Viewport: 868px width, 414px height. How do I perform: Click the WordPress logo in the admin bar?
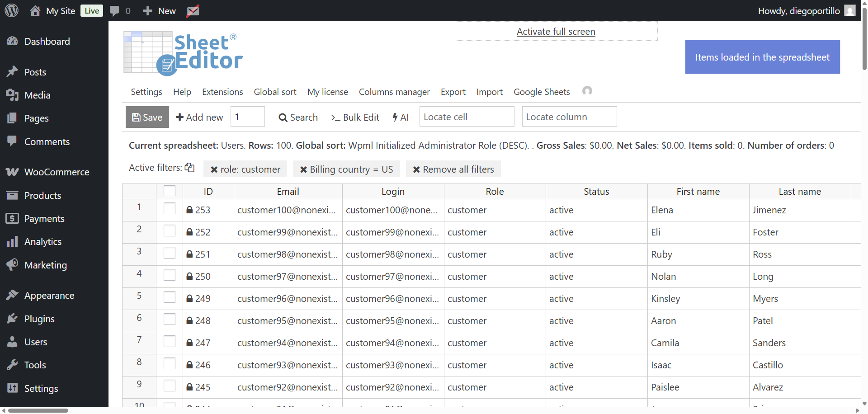[x=11, y=10]
